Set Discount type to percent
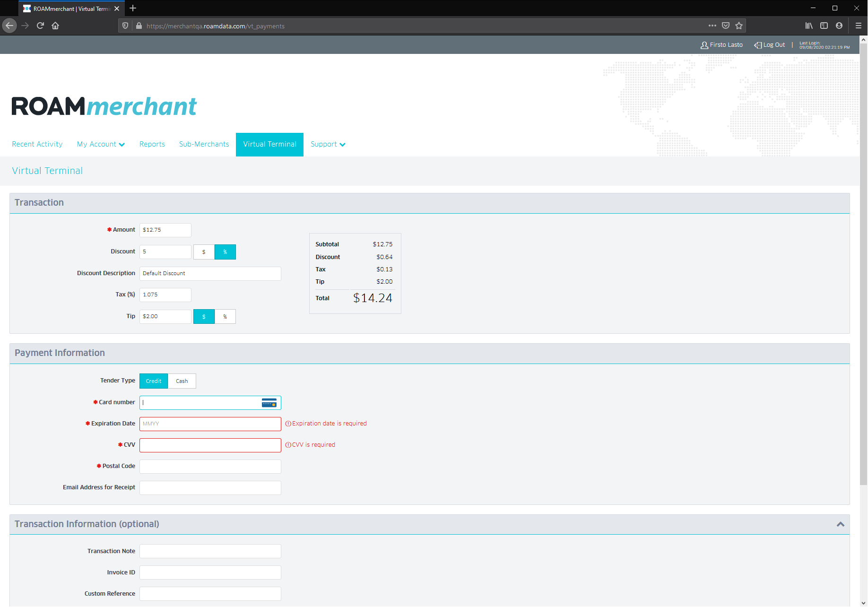Viewport: 868px width, 607px height. coord(225,252)
